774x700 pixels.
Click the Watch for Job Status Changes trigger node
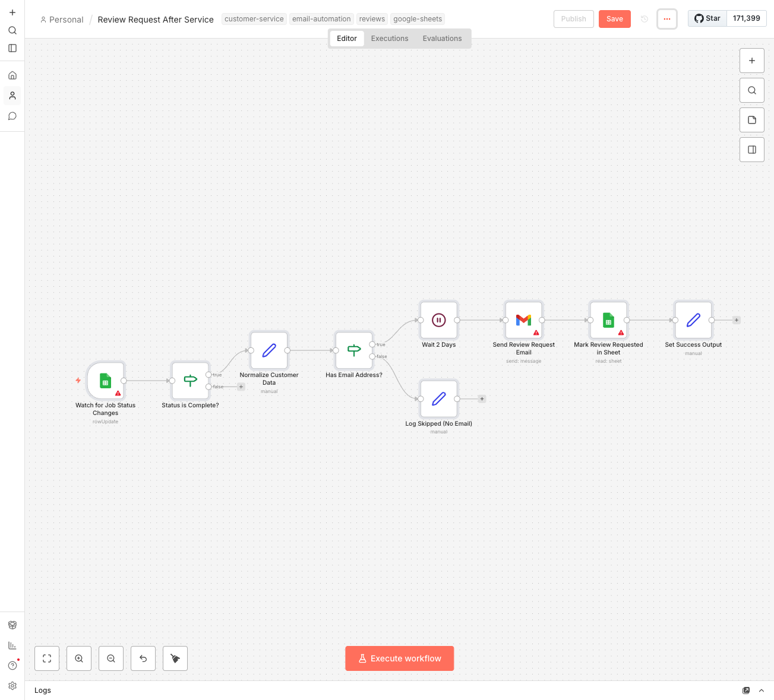tap(105, 381)
